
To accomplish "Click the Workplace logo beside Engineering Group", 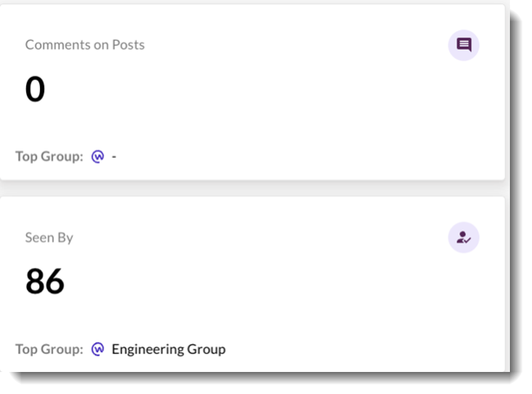I will point(98,349).
